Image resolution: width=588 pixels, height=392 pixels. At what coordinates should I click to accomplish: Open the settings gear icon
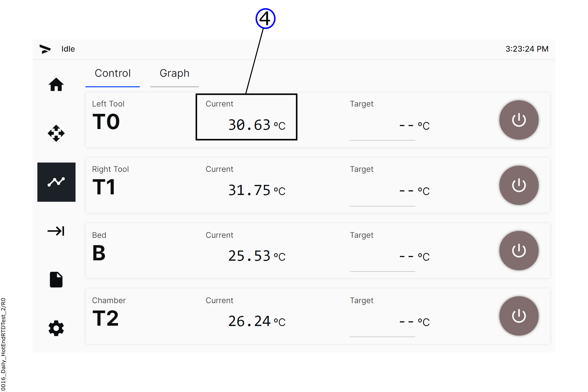pyautogui.click(x=56, y=328)
